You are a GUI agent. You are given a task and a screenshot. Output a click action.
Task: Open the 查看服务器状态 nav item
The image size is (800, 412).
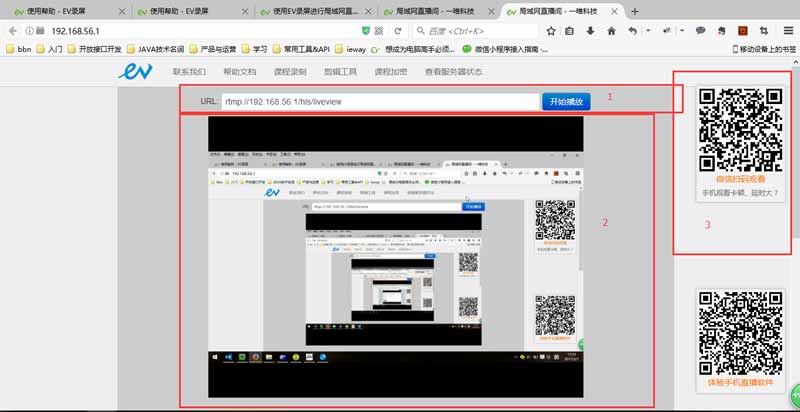pos(454,72)
